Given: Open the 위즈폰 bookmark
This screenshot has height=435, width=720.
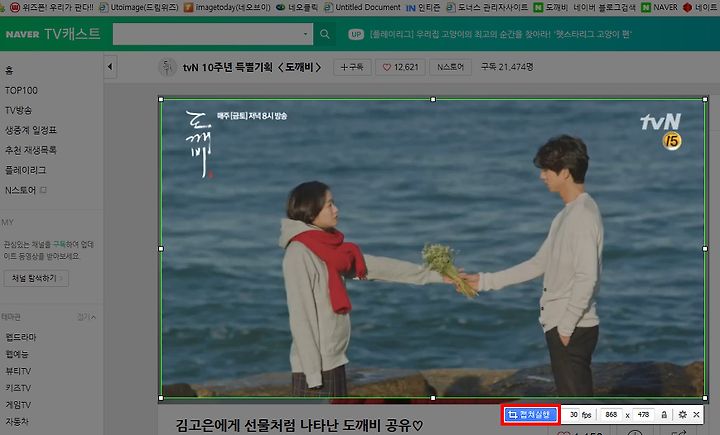Looking at the screenshot, I should 51,7.
